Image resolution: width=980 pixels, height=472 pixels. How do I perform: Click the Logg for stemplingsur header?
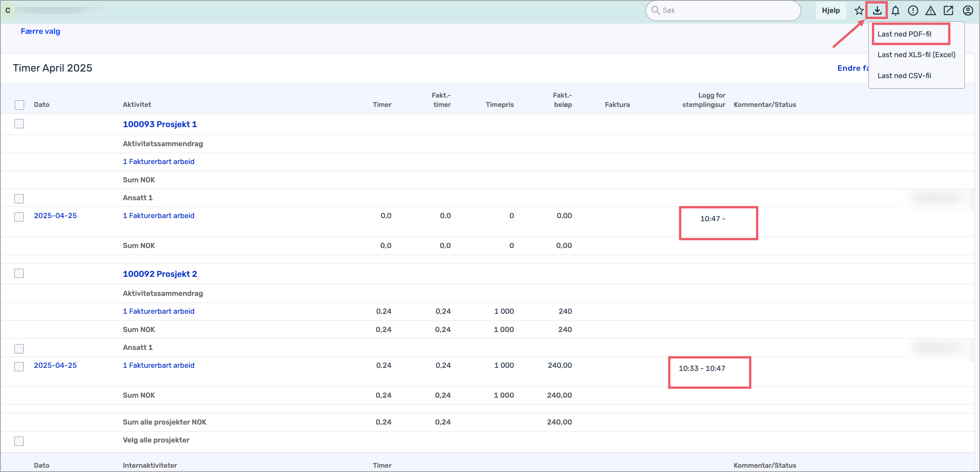pos(704,100)
